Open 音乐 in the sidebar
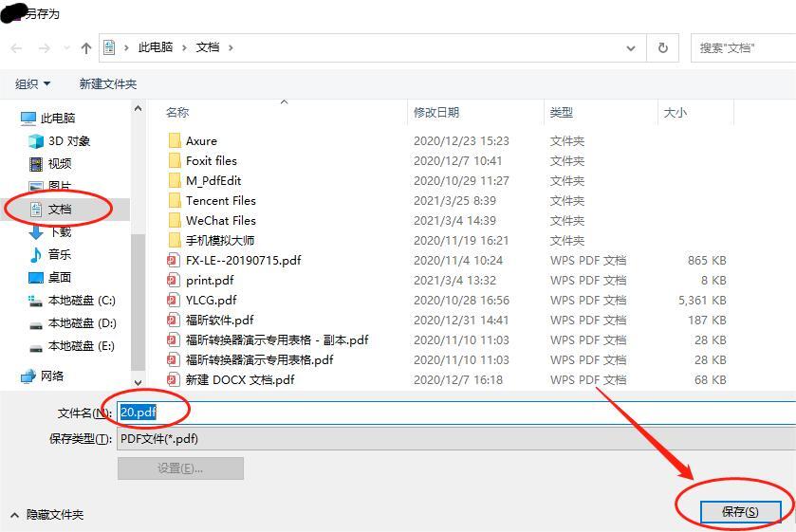The image size is (796, 532). pos(50,254)
